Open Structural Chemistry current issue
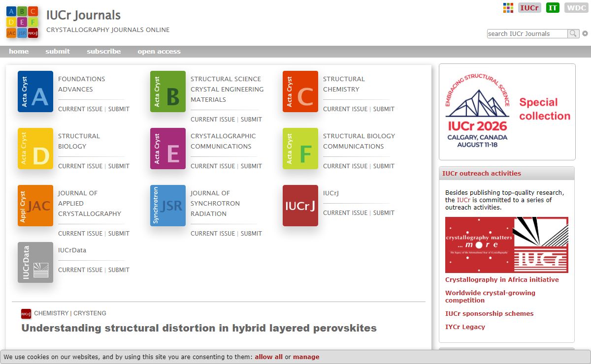This screenshot has height=364, width=591. (345, 109)
